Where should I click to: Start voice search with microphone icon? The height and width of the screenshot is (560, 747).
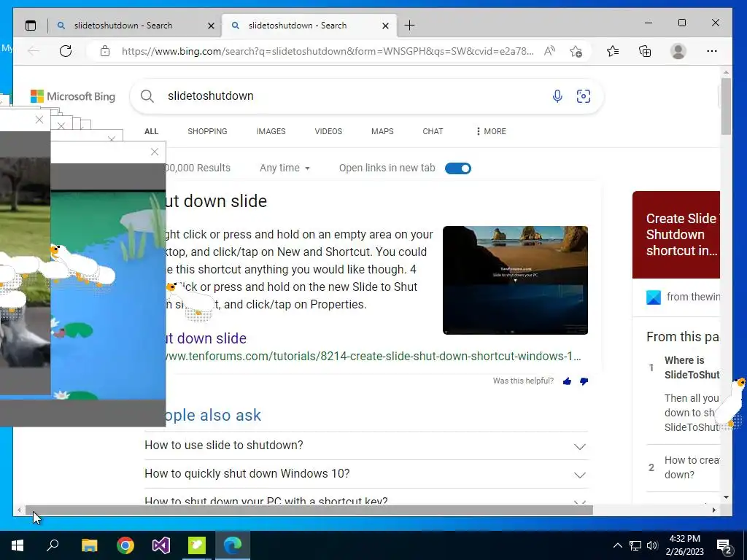(557, 96)
